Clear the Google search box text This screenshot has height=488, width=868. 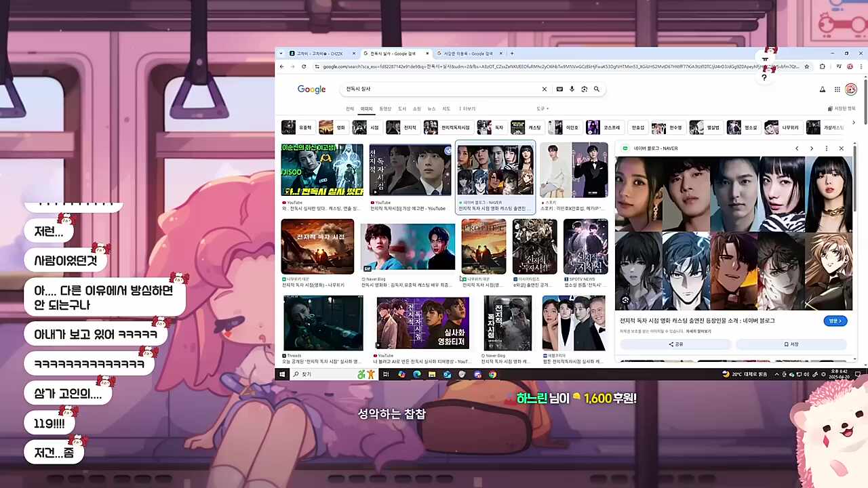pos(544,89)
